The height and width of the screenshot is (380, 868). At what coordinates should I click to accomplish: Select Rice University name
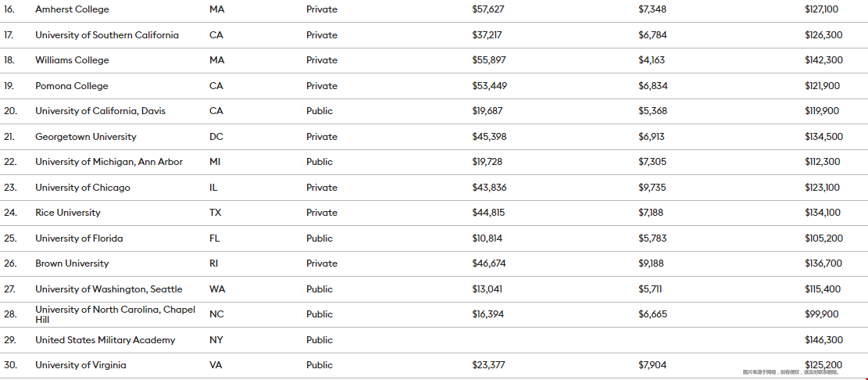click(x=68, y=213)
